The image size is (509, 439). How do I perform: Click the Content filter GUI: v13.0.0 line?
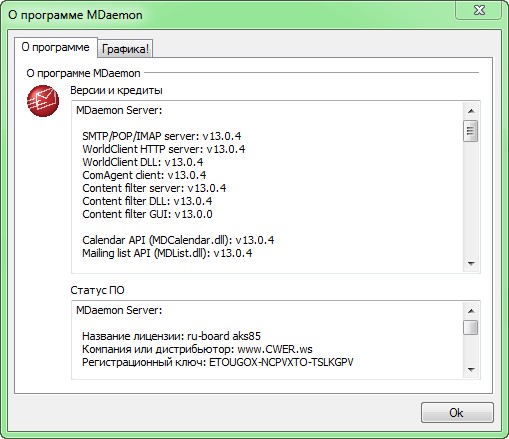[147, 214]
